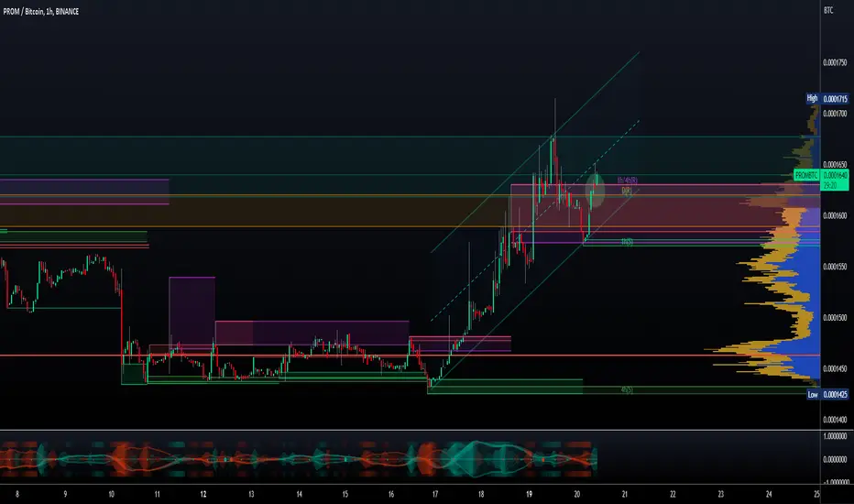Screen dimensions: 854x504
Task: Click date 18 on time axis
Action: click(481, 495)
